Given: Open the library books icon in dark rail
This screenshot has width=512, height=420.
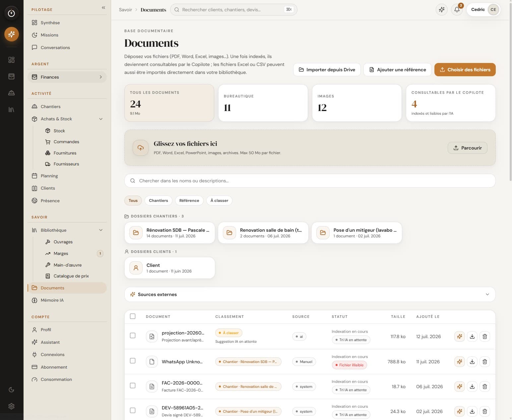Looking at the screenshot, I should point(11,109).
